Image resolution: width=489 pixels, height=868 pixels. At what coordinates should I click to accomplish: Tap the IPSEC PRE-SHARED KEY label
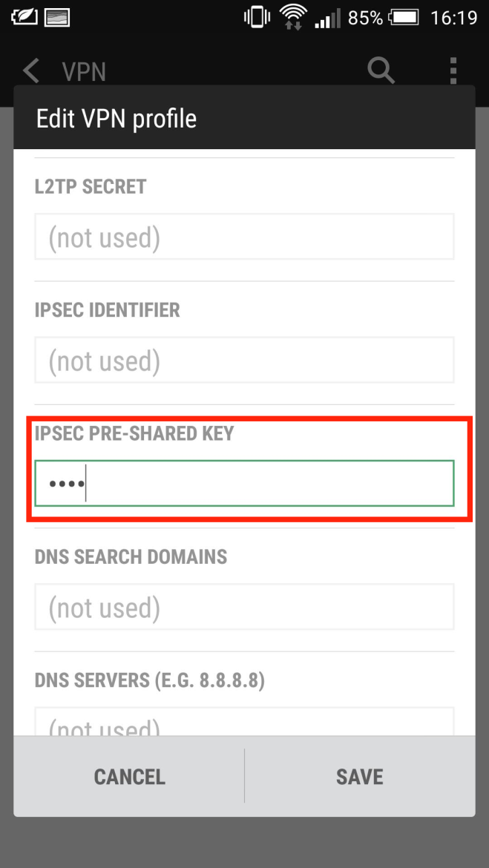(134, 433)
